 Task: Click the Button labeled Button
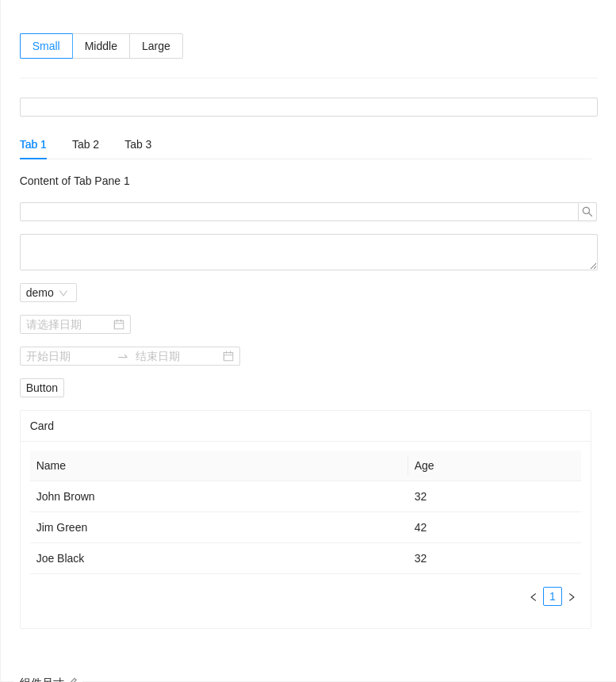pos(41,388)
